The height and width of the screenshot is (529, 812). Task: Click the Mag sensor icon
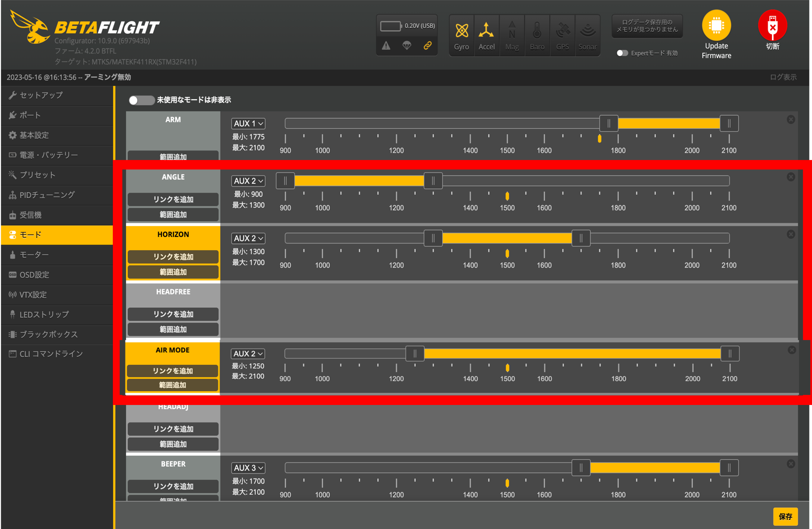tap(512, 35)
